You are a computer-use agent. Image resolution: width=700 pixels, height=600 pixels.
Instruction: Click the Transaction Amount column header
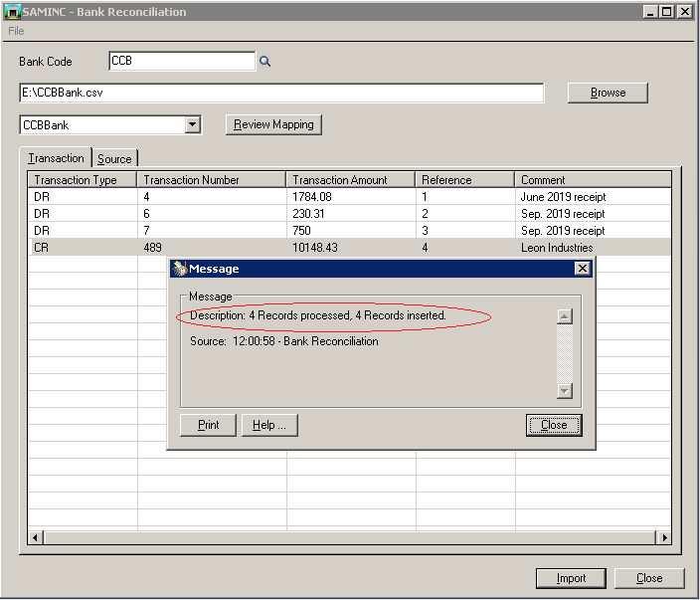[x=350, y=179]
